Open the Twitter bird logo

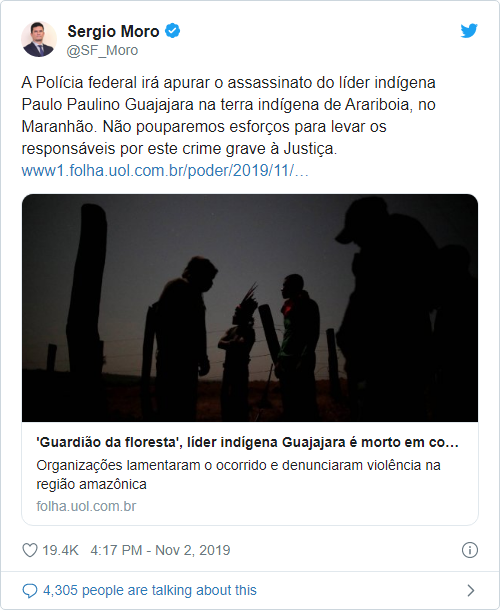tap(469, 31)
